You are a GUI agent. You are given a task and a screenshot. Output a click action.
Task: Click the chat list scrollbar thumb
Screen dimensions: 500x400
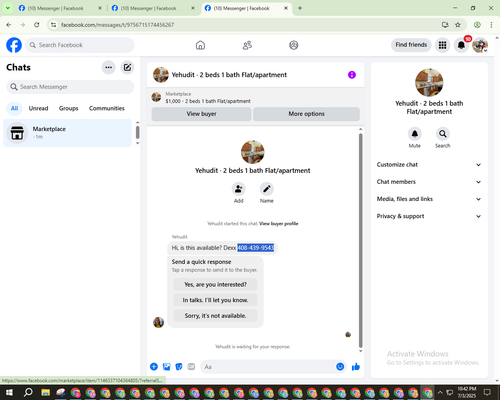pos(138,132)
